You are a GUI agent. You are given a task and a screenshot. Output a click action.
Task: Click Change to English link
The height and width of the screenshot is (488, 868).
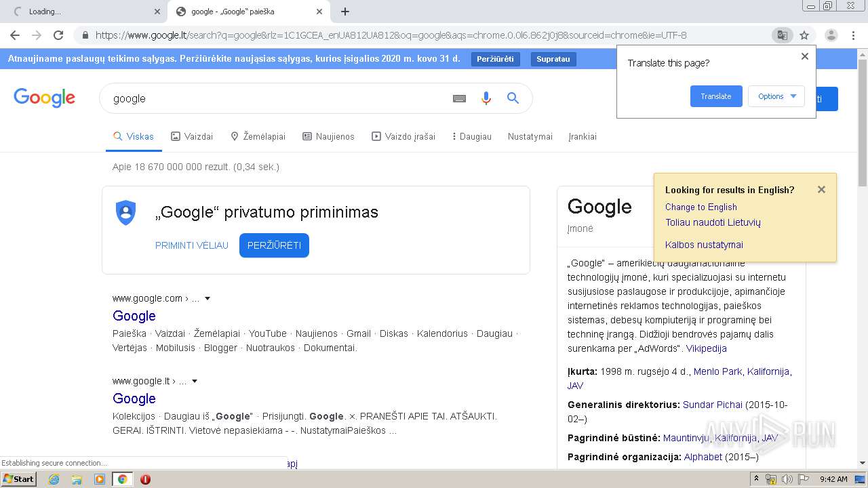coord(701,207)
